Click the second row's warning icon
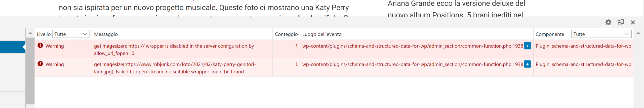 tap(40, 64)
